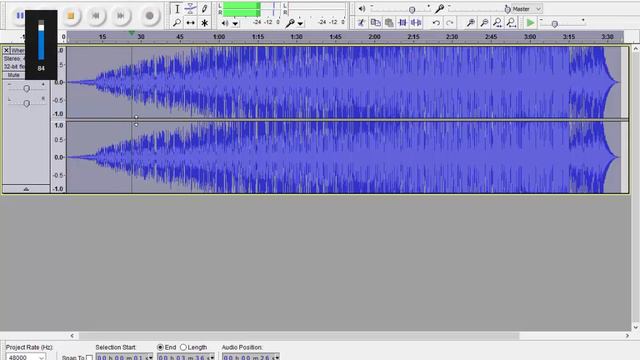Click the Trim audio icon
Screen dimensions: 640x360
click(402, 23)
